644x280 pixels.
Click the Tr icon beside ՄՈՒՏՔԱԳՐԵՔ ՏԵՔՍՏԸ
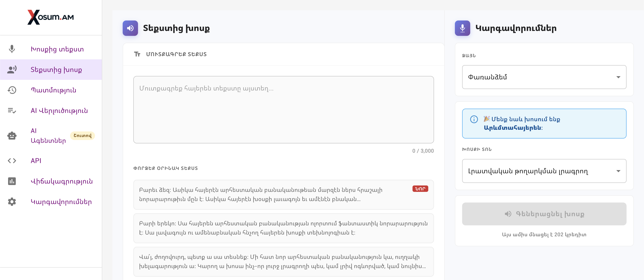pyautogui.click(x=137, y=54)
